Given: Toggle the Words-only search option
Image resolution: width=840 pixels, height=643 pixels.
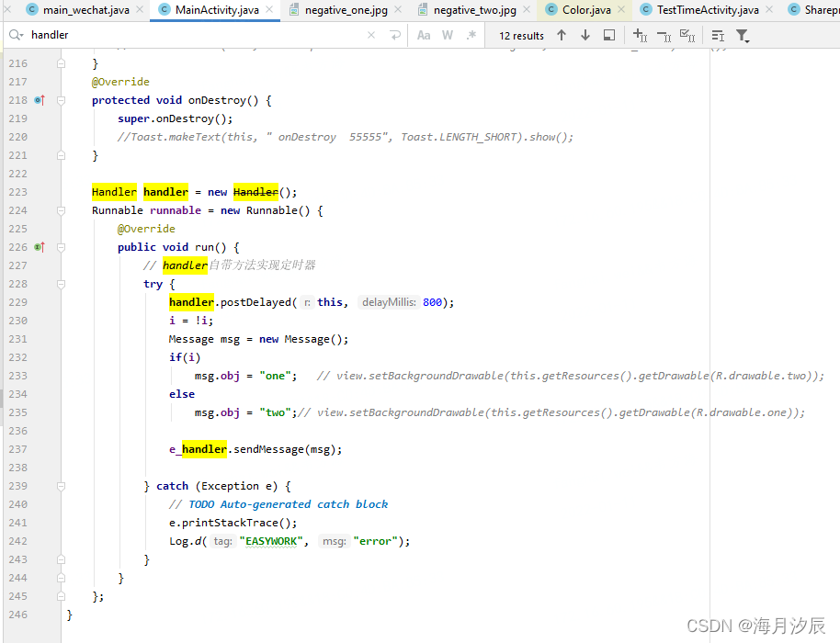Looking at the screenshot, I should point(448,35).
